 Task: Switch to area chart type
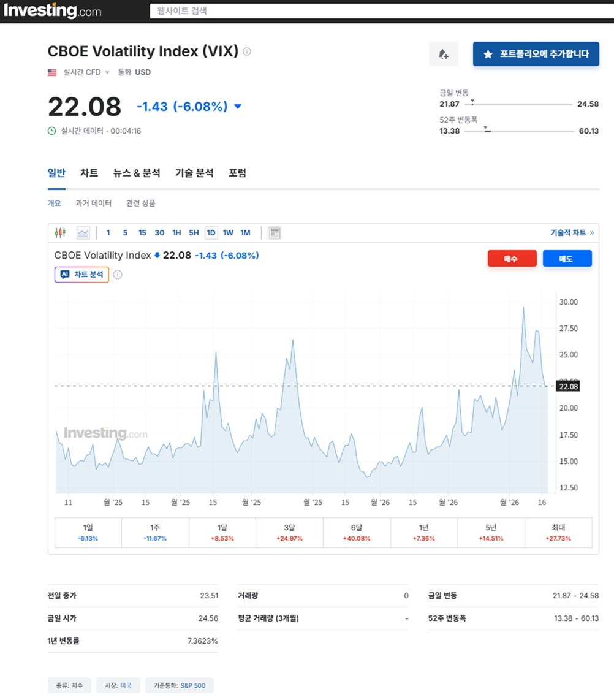(83, 232)
